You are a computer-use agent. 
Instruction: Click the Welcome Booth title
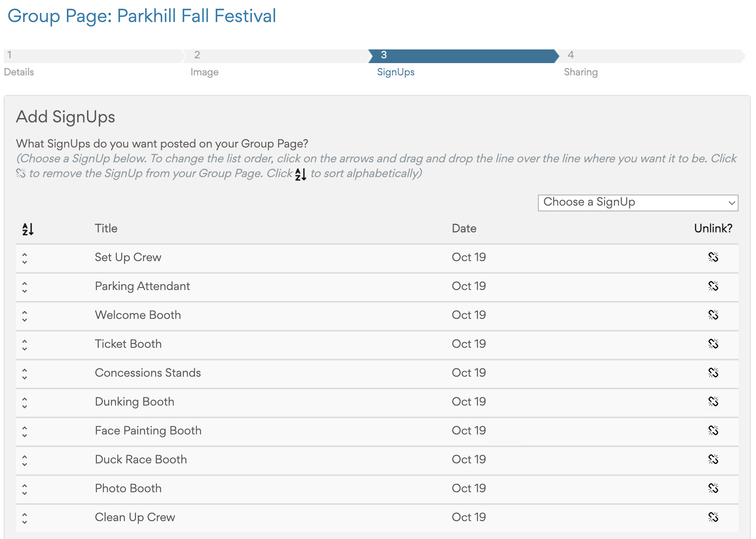pyautogui.click(x=138, y=315)
